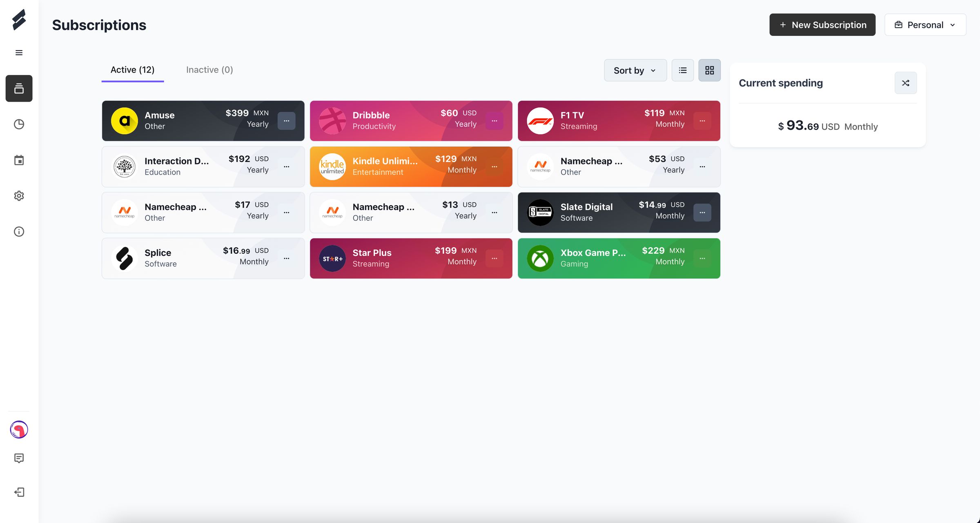Select the Active subscriptions tab
This screenshot has width=980, height=523.
132,69
